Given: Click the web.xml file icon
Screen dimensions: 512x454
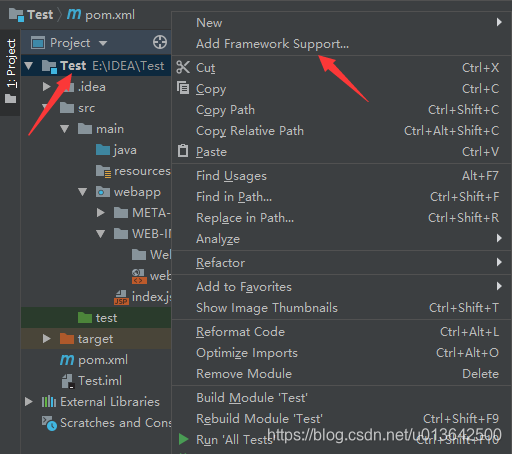Looking at the screenshot, I should 139,276.
